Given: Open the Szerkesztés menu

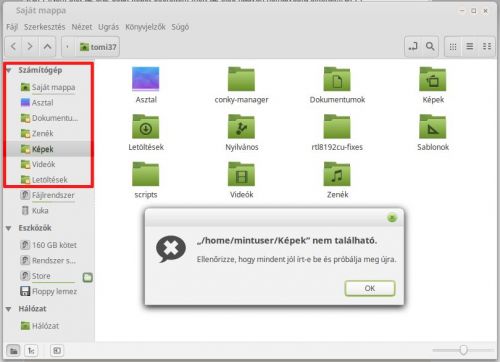Looking at the screenshot, I should [45, 27].
